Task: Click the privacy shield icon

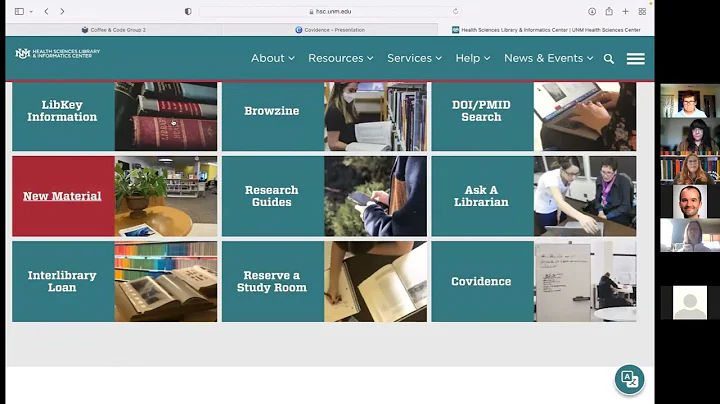Action: [x=188, y=11]
